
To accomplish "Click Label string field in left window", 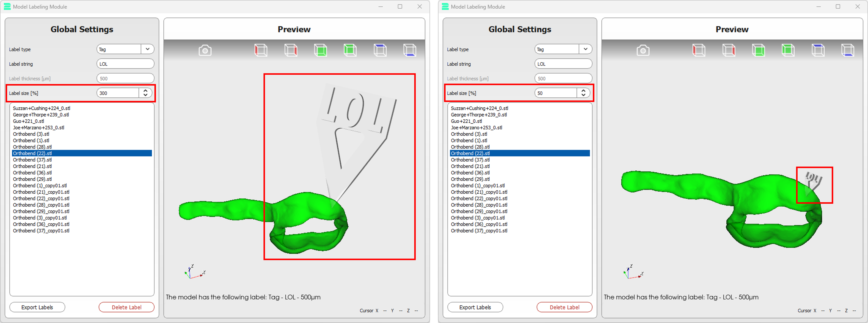I will point(125,64).
